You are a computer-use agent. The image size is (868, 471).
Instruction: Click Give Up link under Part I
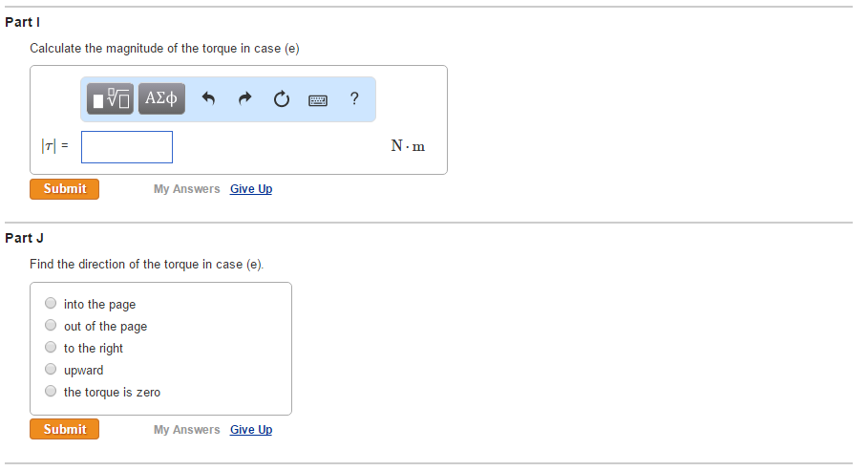[251, 189]
